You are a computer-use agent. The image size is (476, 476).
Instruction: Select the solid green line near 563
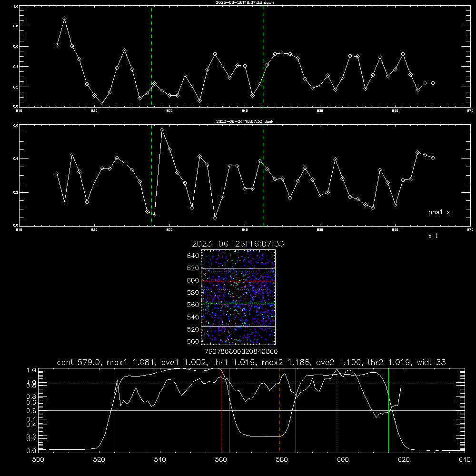tap(229, 410)
